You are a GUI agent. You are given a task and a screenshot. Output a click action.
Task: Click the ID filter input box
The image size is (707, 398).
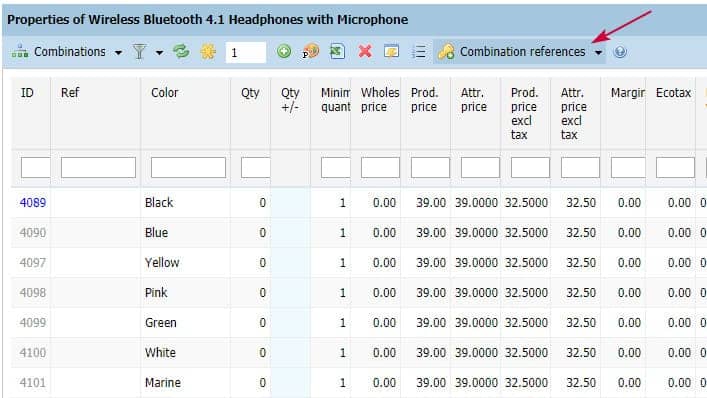[35, 167]
